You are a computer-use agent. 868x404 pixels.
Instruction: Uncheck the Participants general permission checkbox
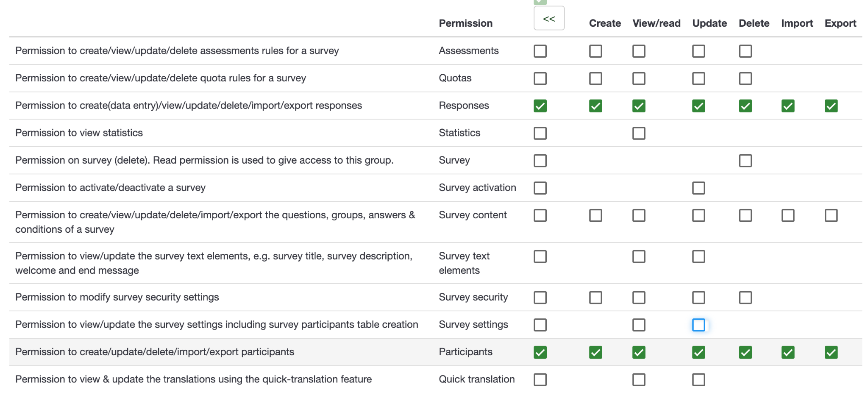[540, 352]
